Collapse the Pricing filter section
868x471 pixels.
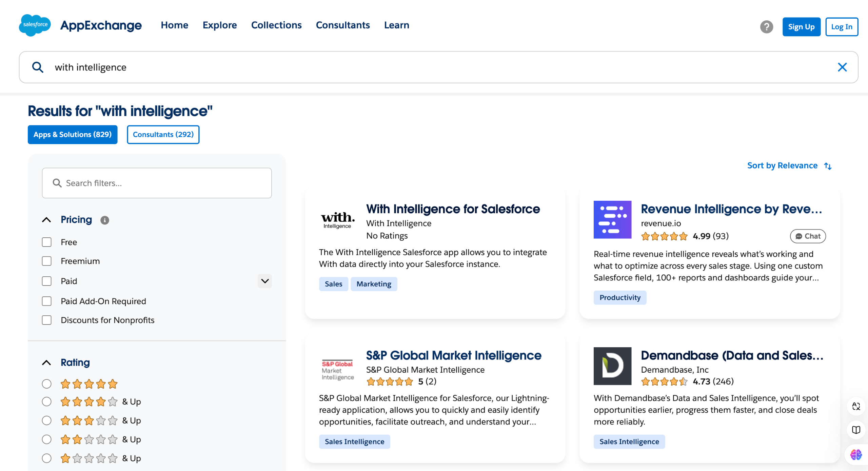(46, 220)
